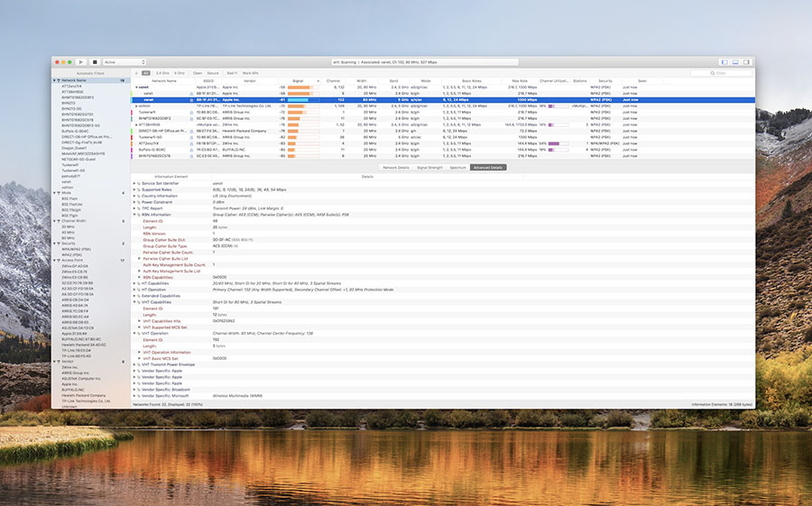Click voltron row channel utilization bar
This screenshot has height=506, width=812.
(x=558, y=106)
